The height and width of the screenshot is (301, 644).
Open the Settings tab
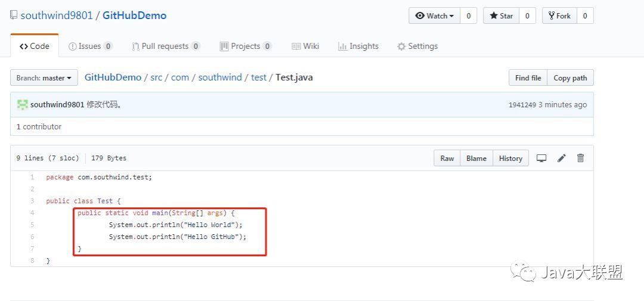tap(417, 46)
